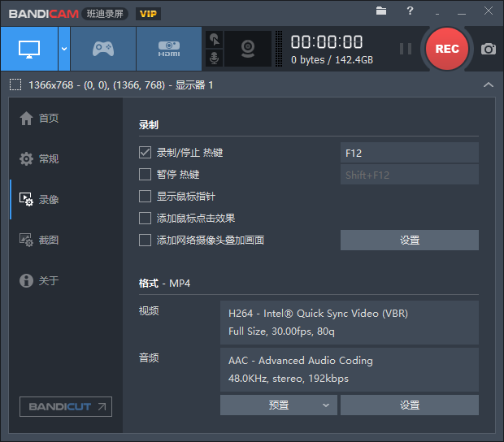This screenshot has height=442, width=504.
Task: Open 设置 button next to webcam overlay
Action: 410,240
